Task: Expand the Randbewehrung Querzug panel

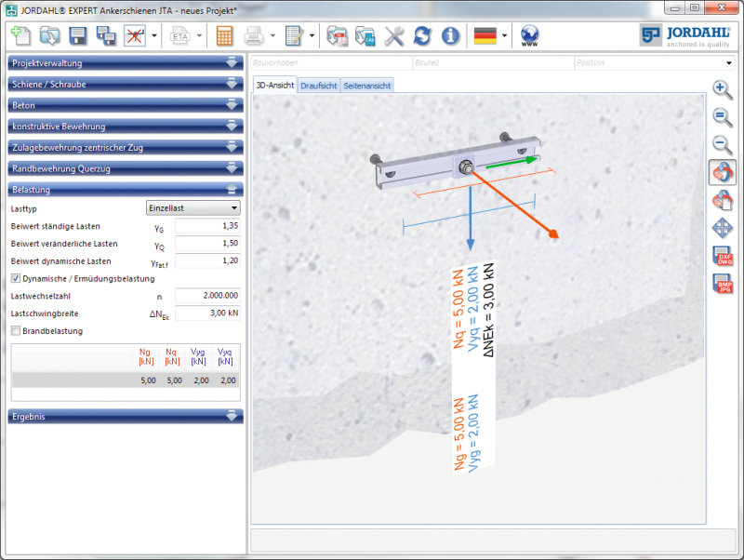Action: 126,168
